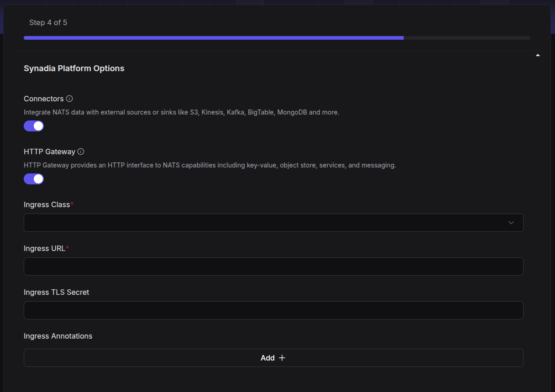Click the 'Ingress TLS Secret' label
The image size is (555, 392).
[57, 292]
